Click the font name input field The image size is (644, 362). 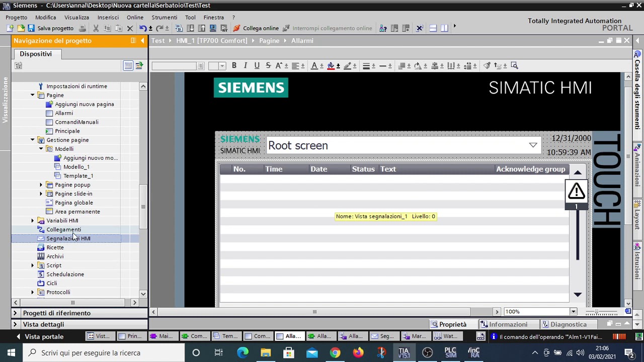click(x=174, y=66)
